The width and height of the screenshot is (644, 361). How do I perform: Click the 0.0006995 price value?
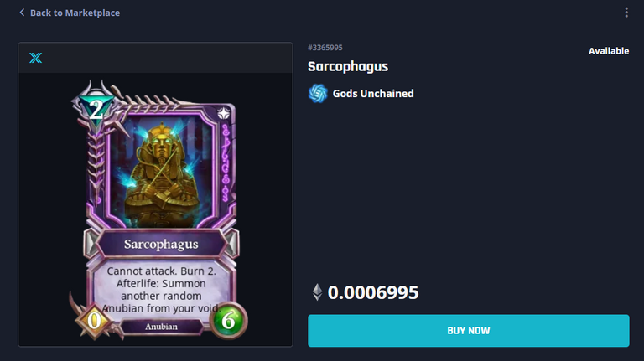tap(373, 292)
